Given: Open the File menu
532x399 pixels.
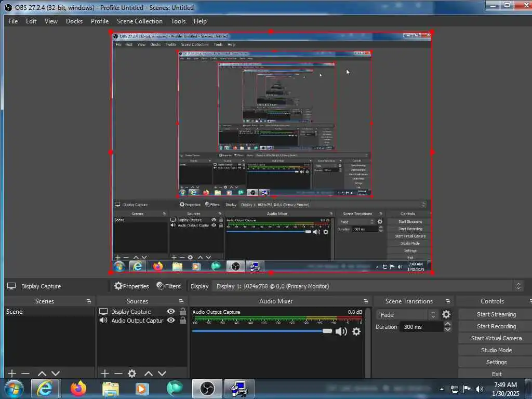Looking at the screenshot, I should click(x=13, y=21).
